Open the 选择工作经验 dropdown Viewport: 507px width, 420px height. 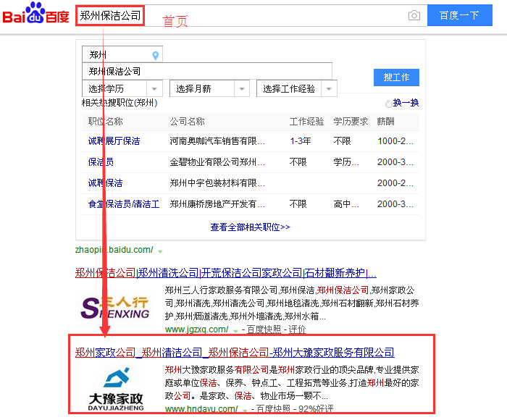point(297,88)
